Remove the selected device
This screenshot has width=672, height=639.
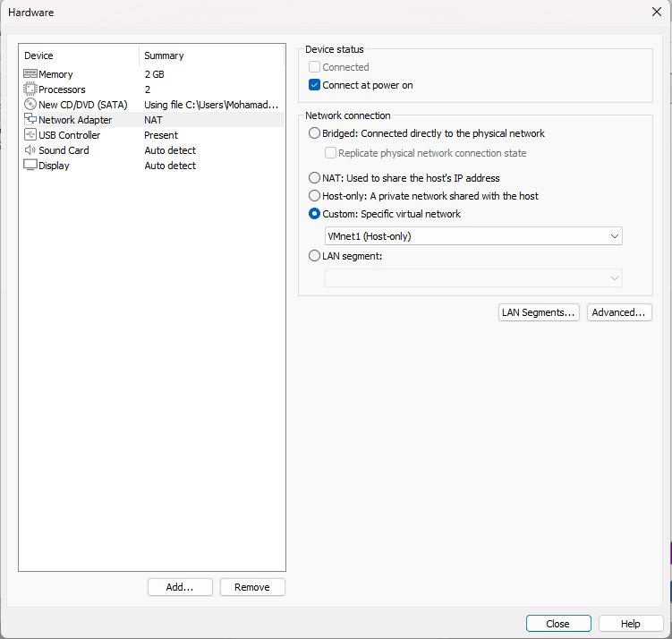point(252,587)
